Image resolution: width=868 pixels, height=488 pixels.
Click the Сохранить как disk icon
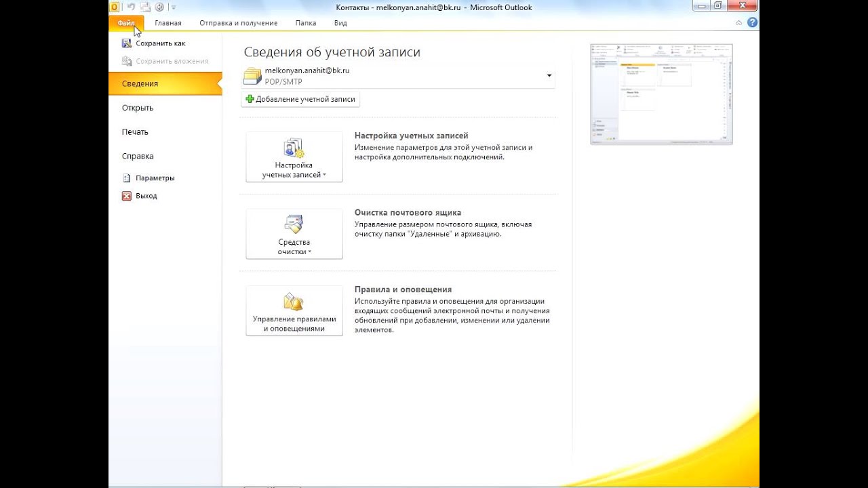126,43
